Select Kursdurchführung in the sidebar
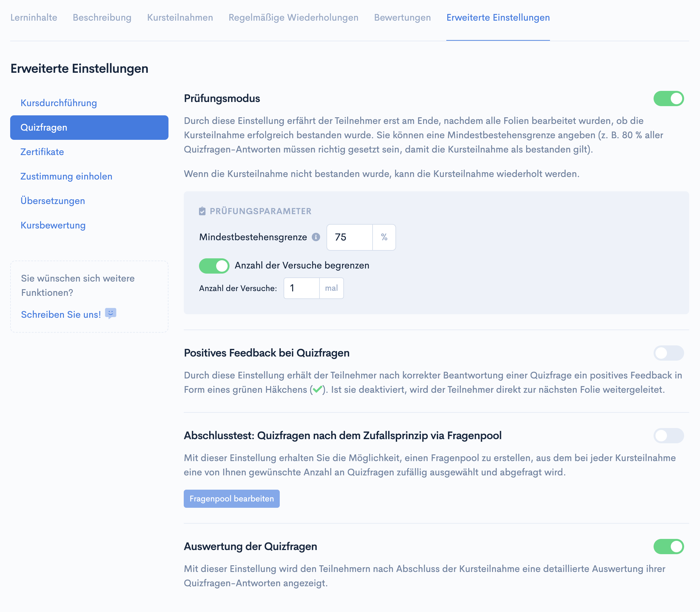Screen dimensions: 700x612 click(59, 103)
